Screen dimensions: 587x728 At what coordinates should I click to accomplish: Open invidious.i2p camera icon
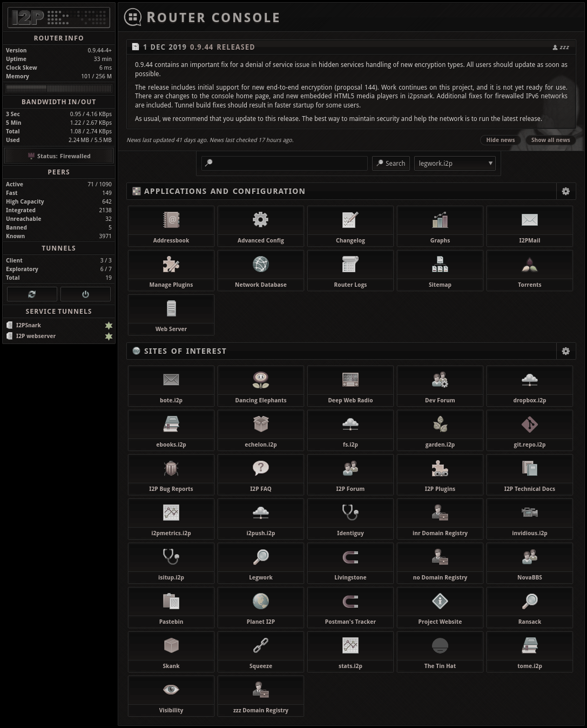click(530, 513)
